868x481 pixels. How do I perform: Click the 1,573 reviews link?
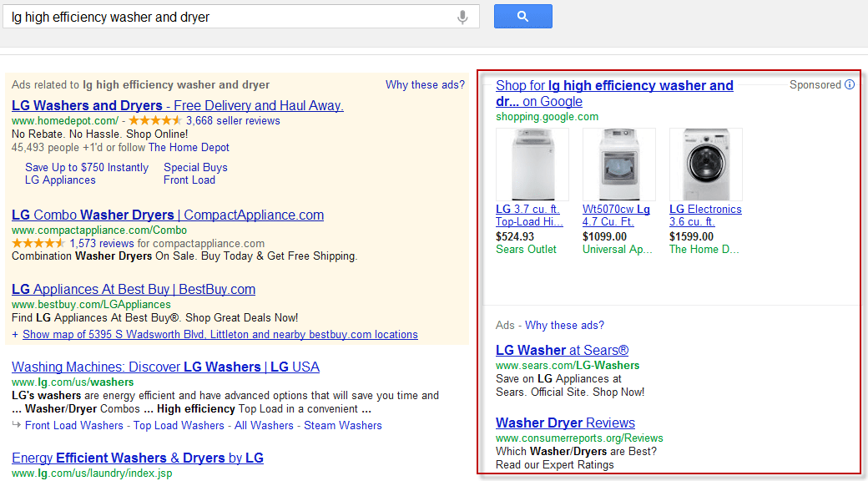pos(102,243)
